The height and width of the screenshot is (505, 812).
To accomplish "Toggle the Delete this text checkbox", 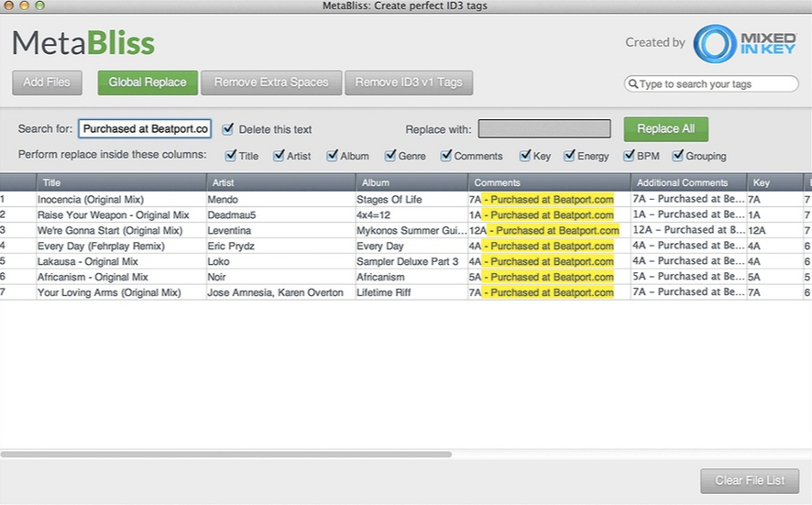I will (228, 129).
